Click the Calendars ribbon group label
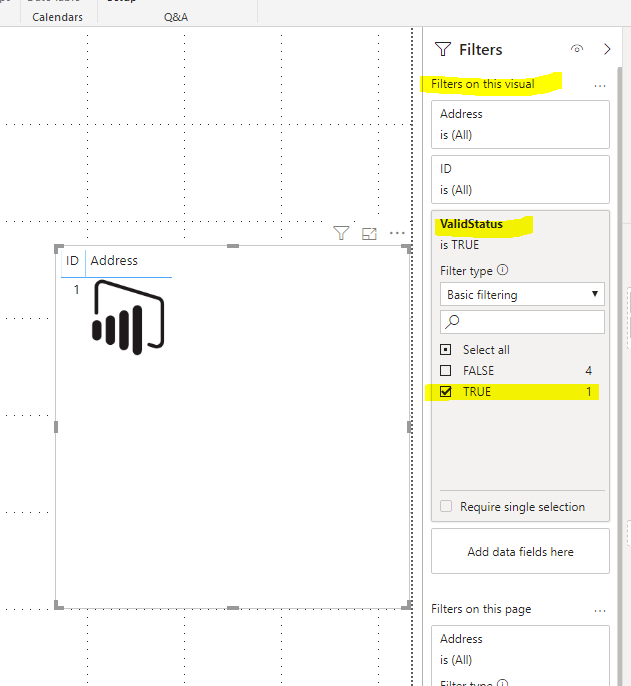The image size is (631, 686). [57, 17]
